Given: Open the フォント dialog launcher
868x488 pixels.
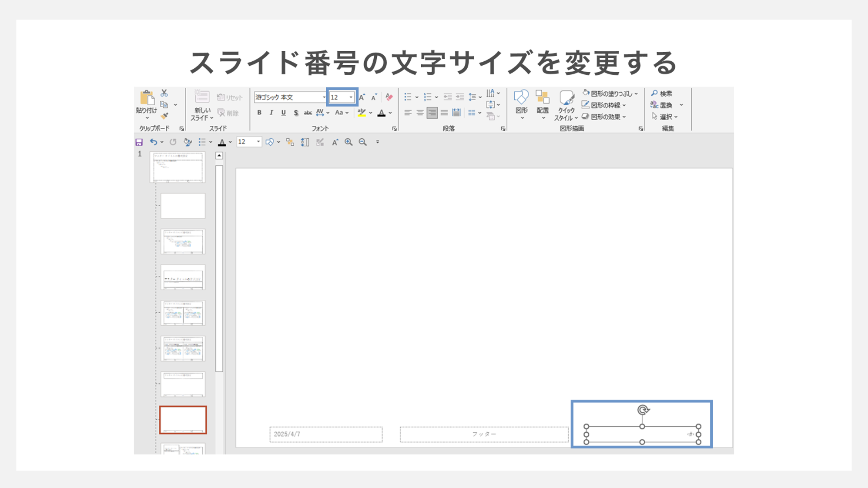Looking at the screenshot, I should [x=394, y=129].
